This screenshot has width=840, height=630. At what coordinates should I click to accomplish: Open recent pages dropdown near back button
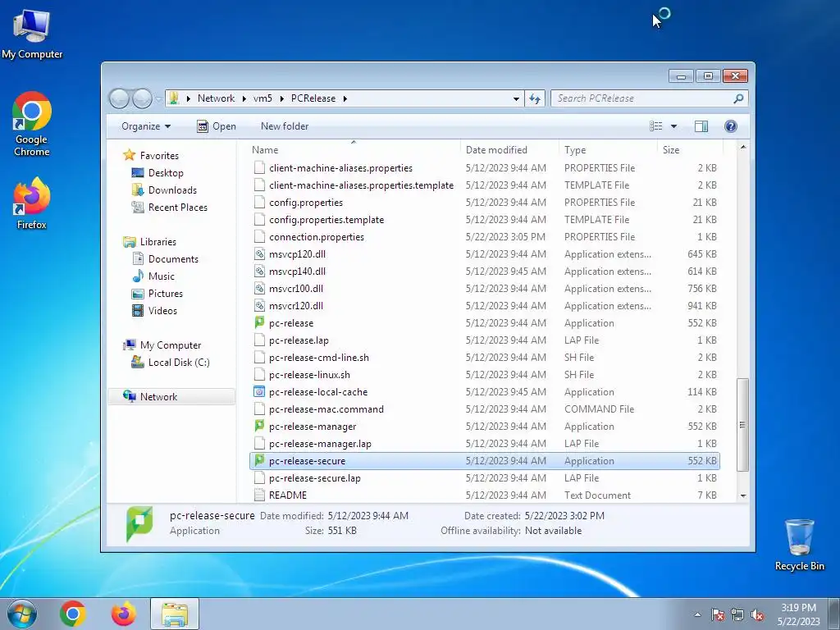[158, 98]
